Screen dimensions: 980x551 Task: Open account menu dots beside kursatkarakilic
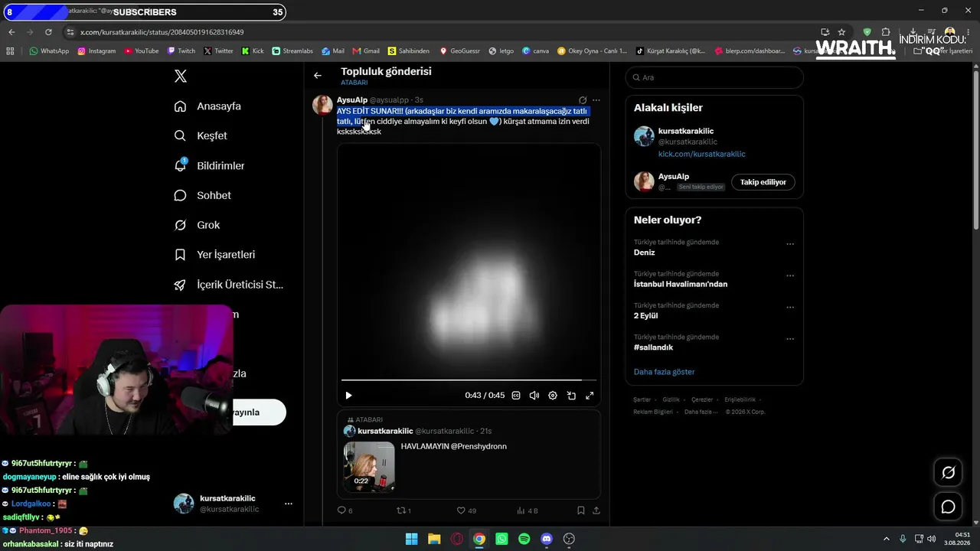pos(289,504)
